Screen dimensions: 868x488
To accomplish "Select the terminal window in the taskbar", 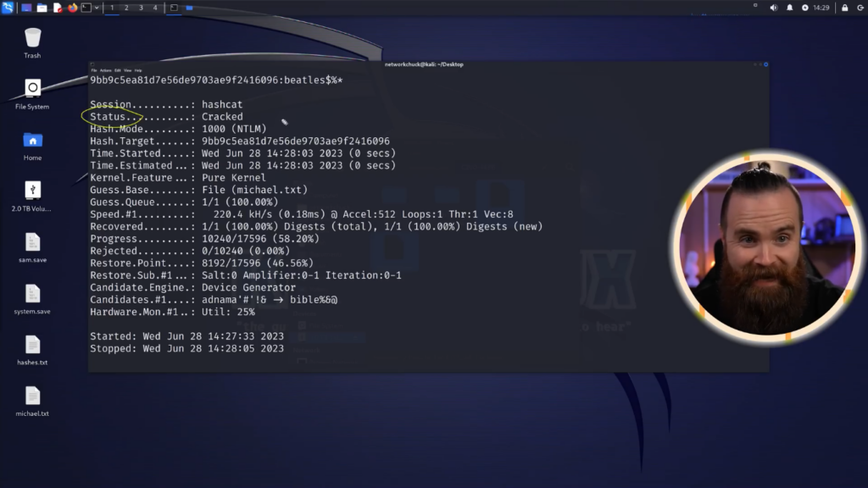I will 174,8.
